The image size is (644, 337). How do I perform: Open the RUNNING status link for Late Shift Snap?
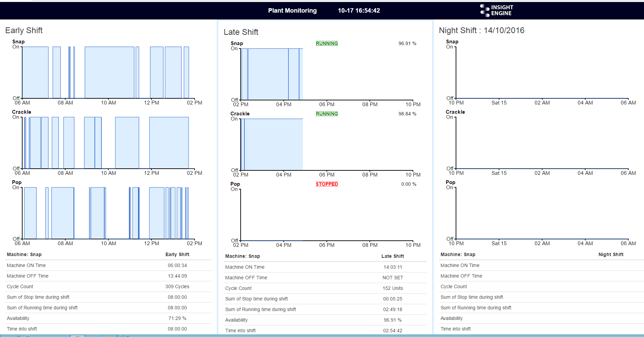[x=326, y=43]
